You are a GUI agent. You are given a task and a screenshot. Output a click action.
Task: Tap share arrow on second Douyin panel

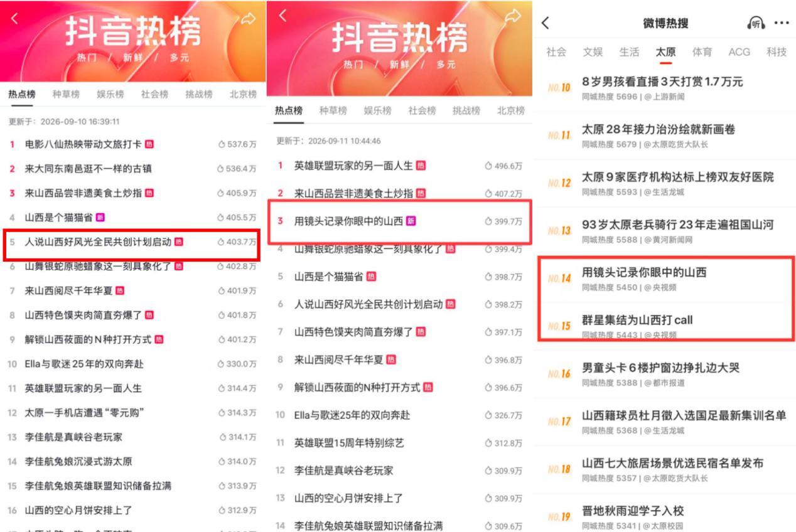tap(514, 17)
